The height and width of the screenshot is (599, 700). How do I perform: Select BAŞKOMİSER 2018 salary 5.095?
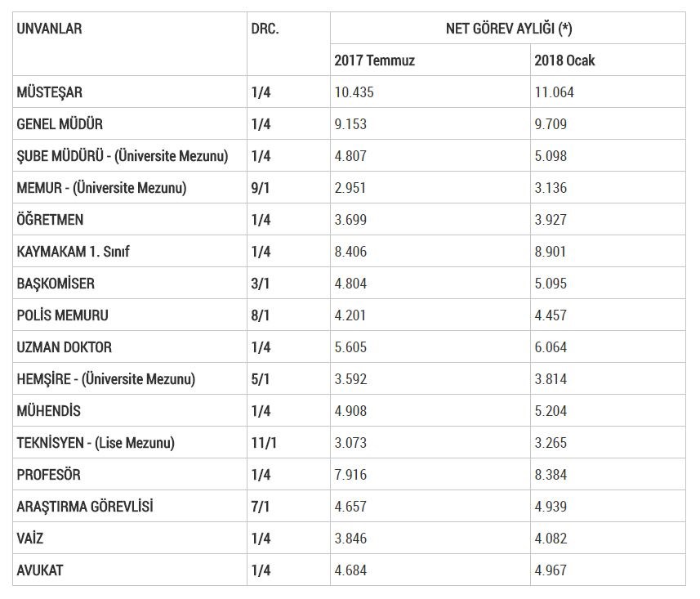[551, 284]
